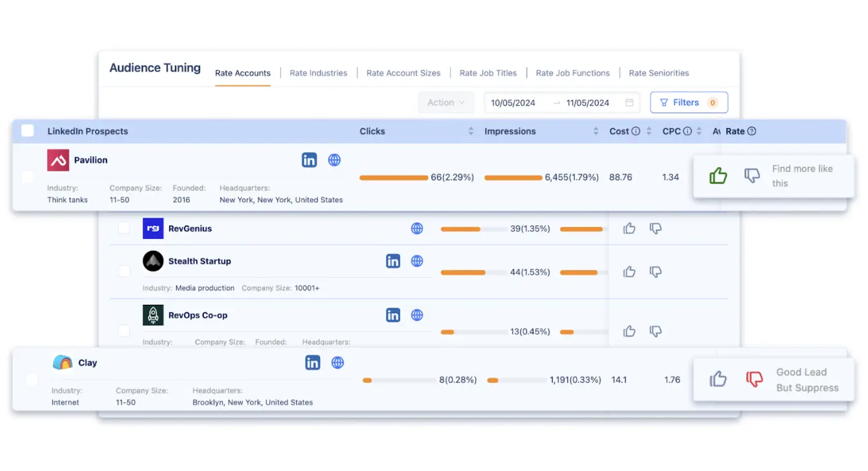Open the Action dropdown
This screenshot has width=868, height=471.
(446, 103)
